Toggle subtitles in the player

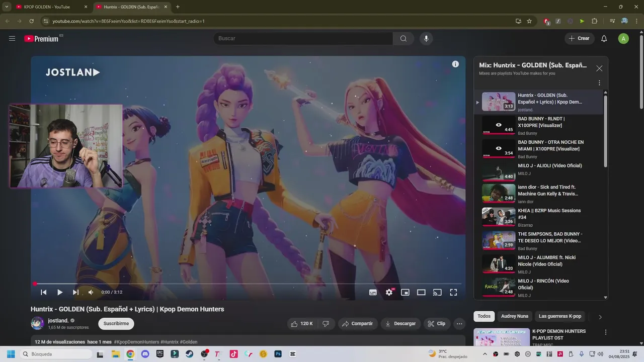(373, 292)
